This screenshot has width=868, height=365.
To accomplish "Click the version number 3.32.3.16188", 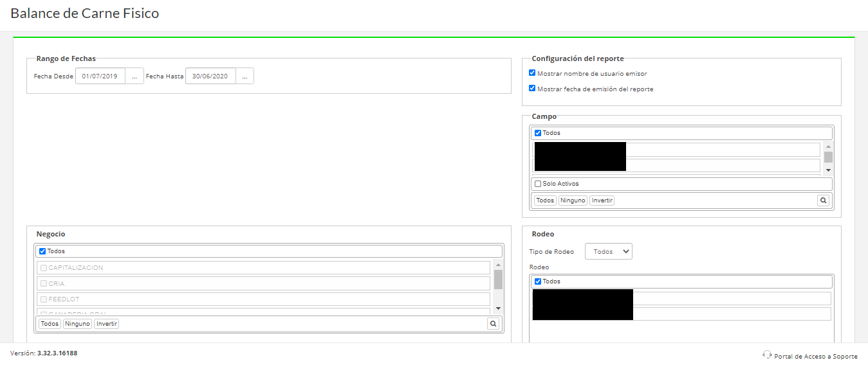I will point(57,353).
